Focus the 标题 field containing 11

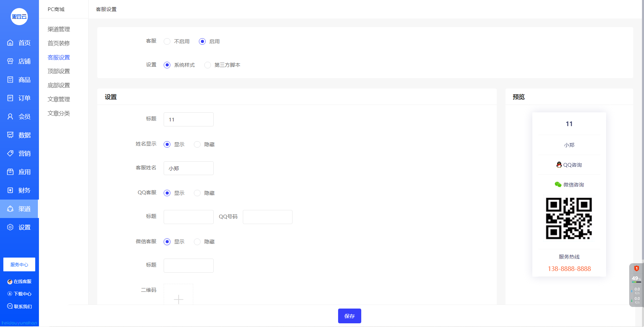189,119
